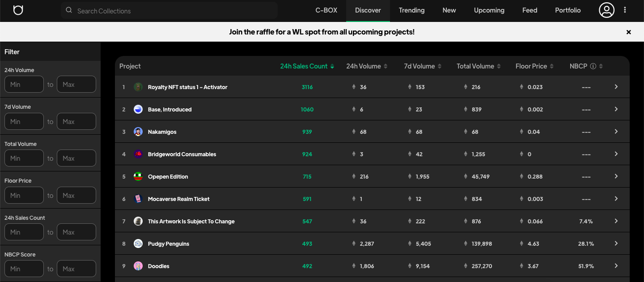The image size is (644, 282).
Task: Open the user profile account icon
Action: point(606,10)
